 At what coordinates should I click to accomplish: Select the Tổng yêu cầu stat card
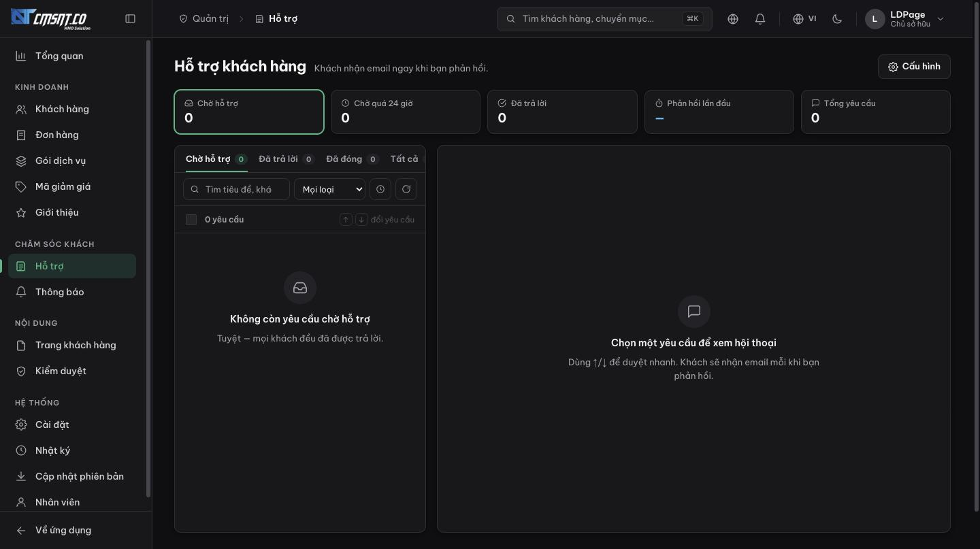pos(876,112)
